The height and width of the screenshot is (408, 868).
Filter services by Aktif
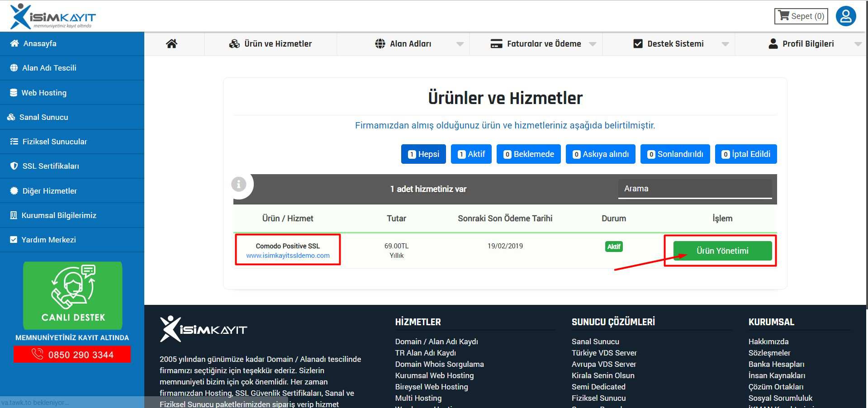471,154
